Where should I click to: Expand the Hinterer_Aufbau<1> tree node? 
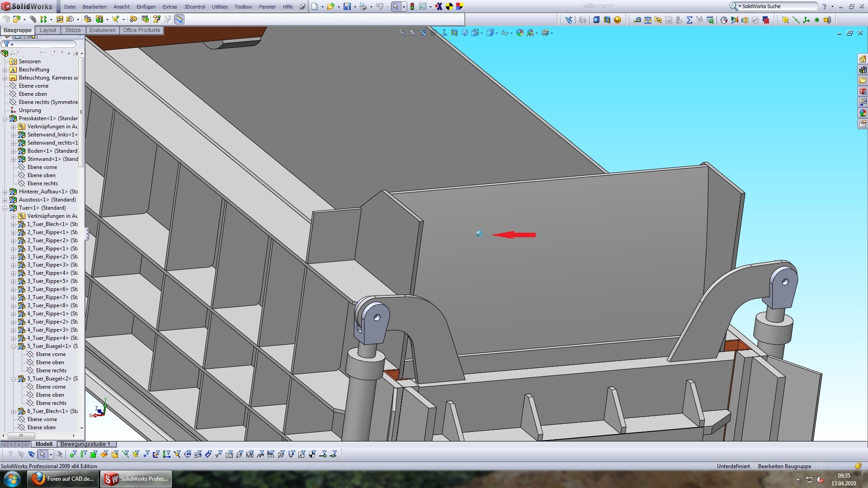pos(5,192)
